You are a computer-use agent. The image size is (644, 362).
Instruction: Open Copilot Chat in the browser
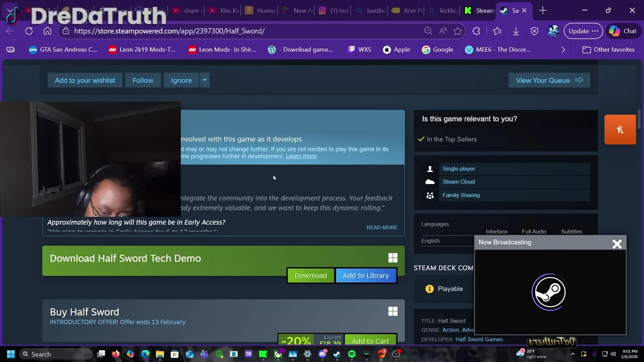pos(622,31)
